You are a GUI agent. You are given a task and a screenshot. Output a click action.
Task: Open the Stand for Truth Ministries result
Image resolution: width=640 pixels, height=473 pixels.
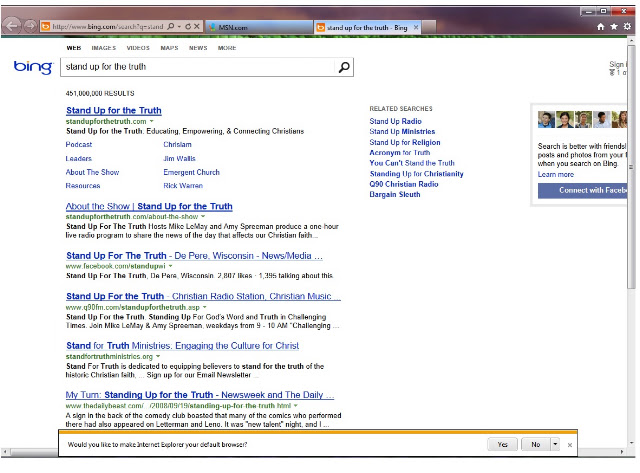[x=182, y=346]
